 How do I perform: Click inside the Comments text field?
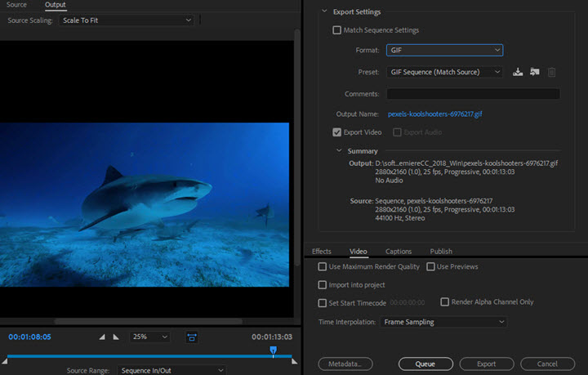pyautogui.click(x=473, y=94)
